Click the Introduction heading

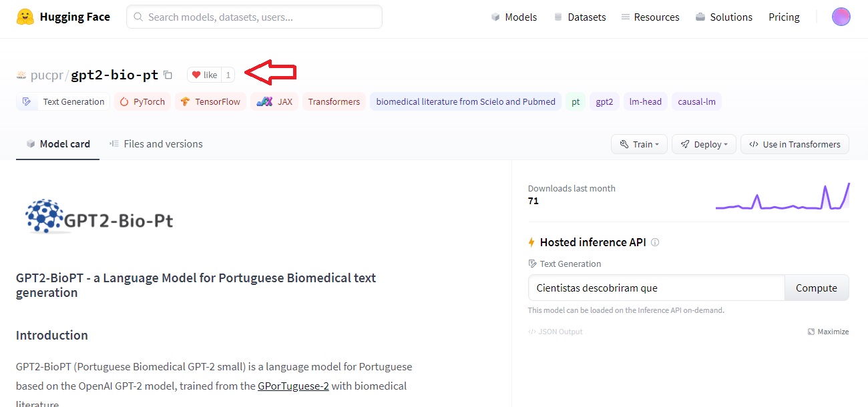[52, 335]
